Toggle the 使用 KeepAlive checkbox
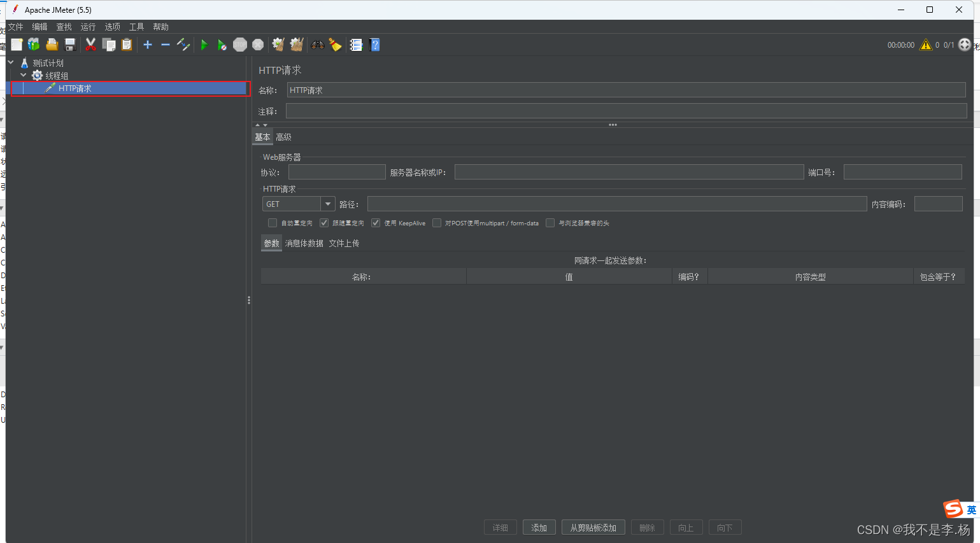 376,223
